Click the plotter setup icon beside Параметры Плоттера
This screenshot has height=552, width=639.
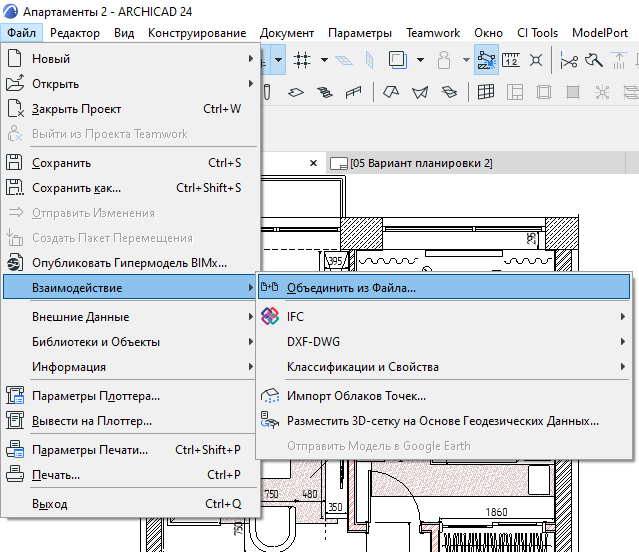point(15,396)
